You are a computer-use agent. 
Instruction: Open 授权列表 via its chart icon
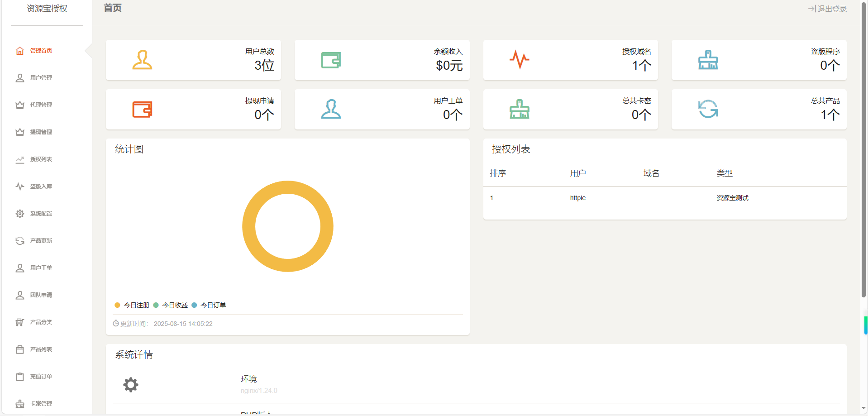(x=20, y=159)
